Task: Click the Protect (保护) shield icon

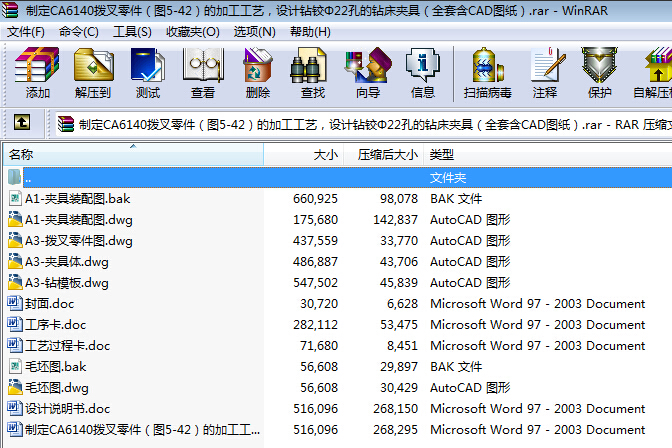Action: [x=599, y=65]
